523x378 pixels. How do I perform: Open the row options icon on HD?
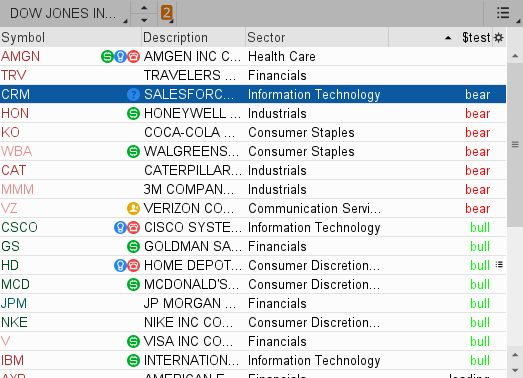click(x=499, y=265)
